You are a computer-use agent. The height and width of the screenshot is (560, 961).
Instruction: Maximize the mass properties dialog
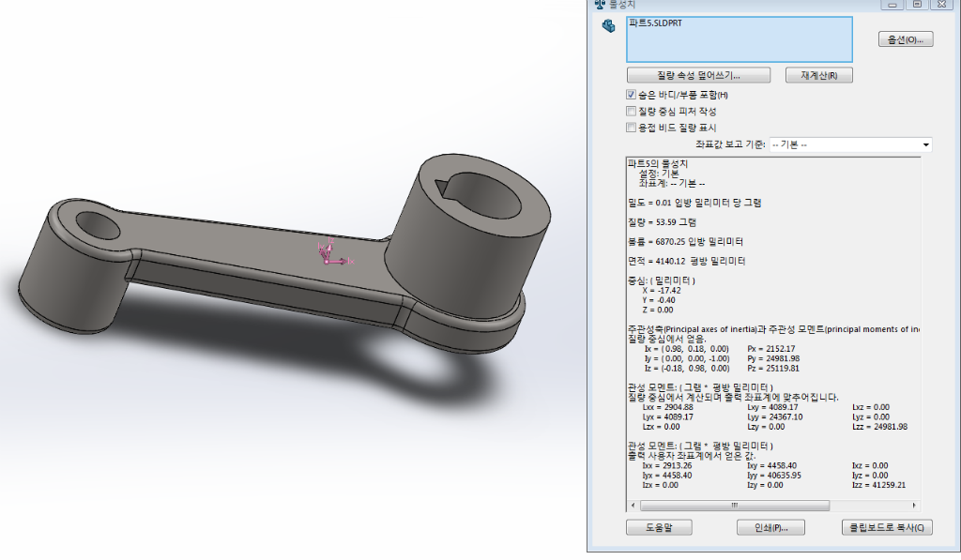click(917, 5)
